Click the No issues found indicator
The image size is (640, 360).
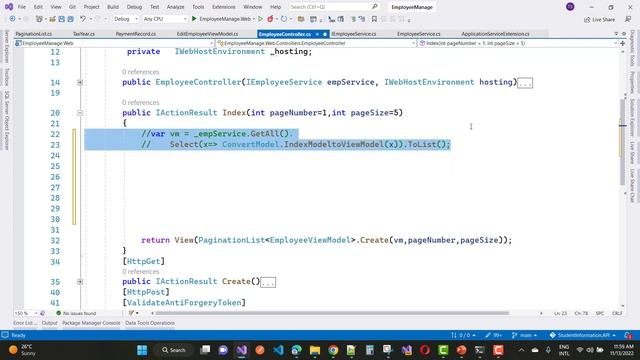(76, 313)
